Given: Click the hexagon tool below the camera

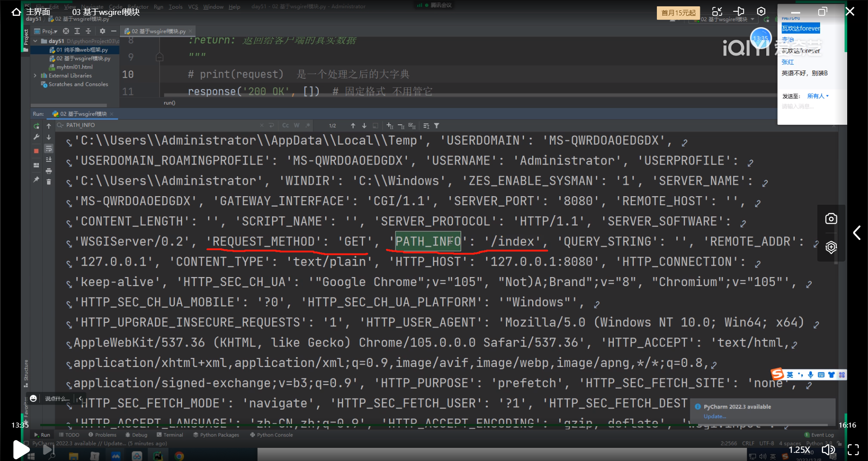Looking at the screenshot, I should click(831, 247).
